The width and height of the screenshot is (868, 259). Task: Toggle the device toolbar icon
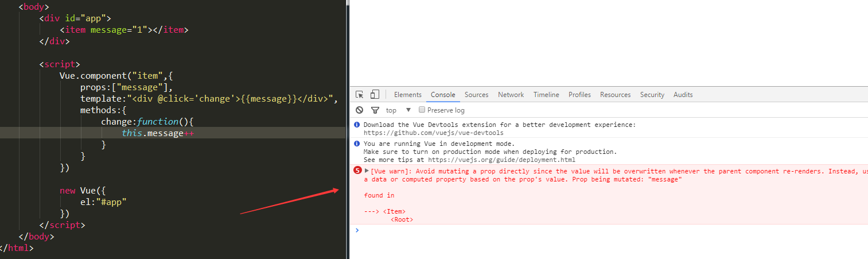coord(375,95)
